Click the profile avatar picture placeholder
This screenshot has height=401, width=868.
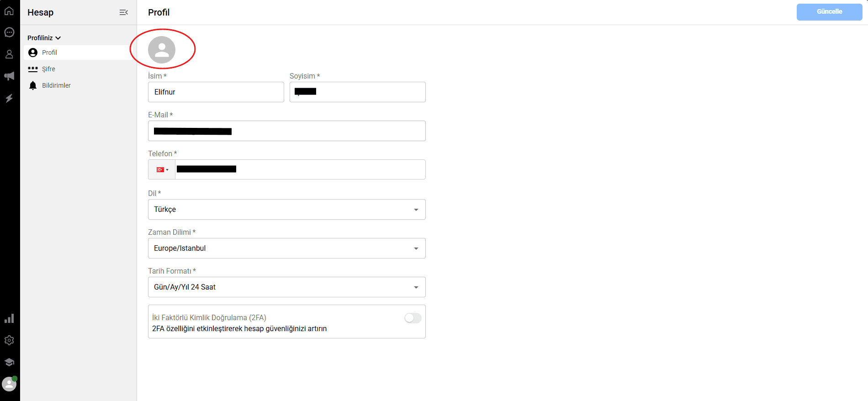click(162, 50)
